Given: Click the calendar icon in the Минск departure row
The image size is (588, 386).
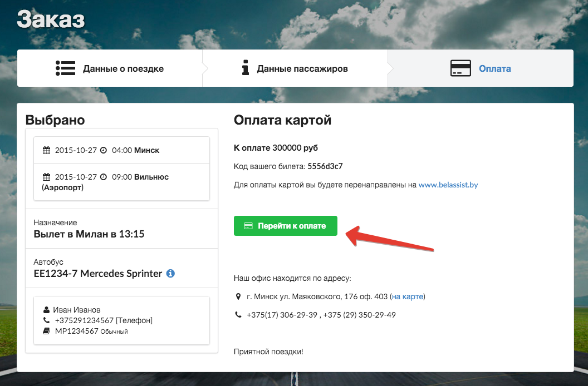Looking at the screenshot, I should [x=47, y=150].
